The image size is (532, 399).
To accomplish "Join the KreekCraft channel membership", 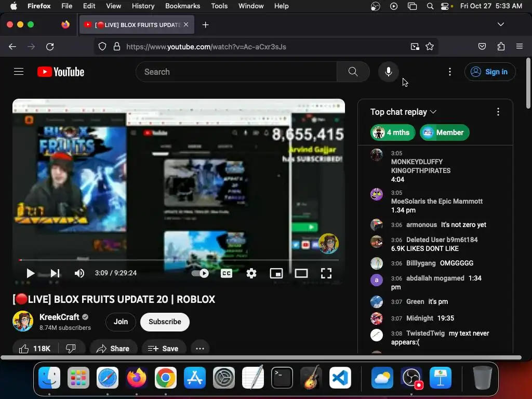I will pyautogui.click(x=121, y=322).
